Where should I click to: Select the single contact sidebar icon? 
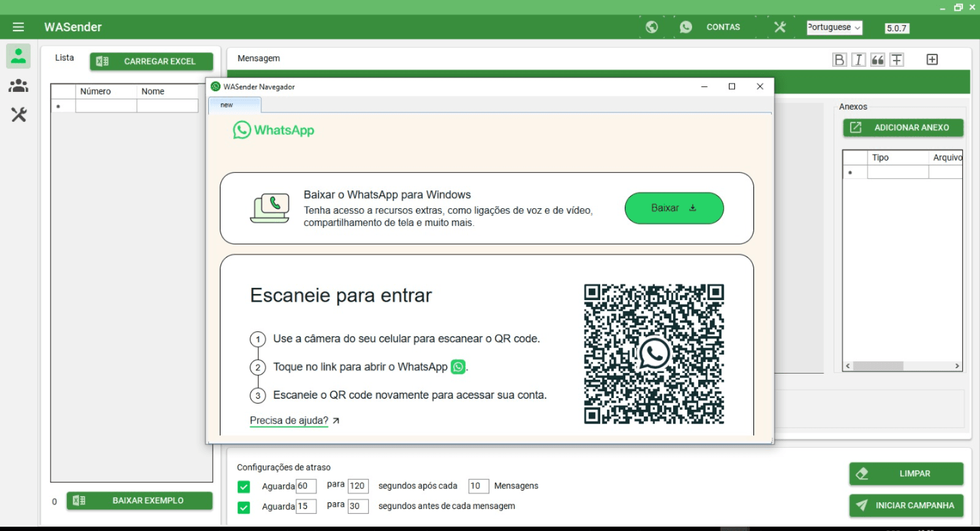click(18, 56)
